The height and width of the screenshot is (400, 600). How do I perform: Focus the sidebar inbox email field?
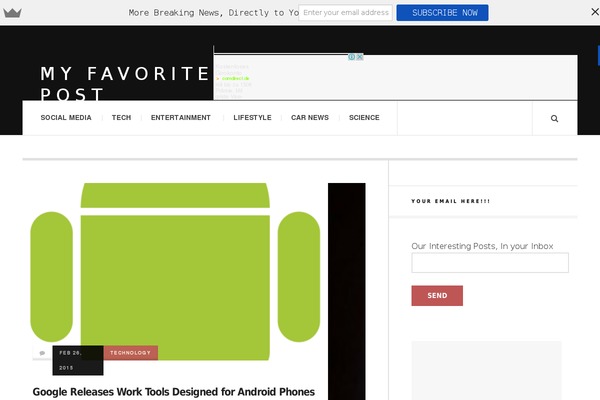[490, 263]
